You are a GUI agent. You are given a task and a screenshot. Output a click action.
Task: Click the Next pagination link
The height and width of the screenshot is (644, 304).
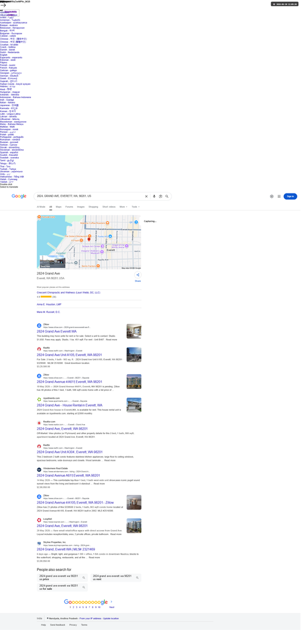point(112,607)
